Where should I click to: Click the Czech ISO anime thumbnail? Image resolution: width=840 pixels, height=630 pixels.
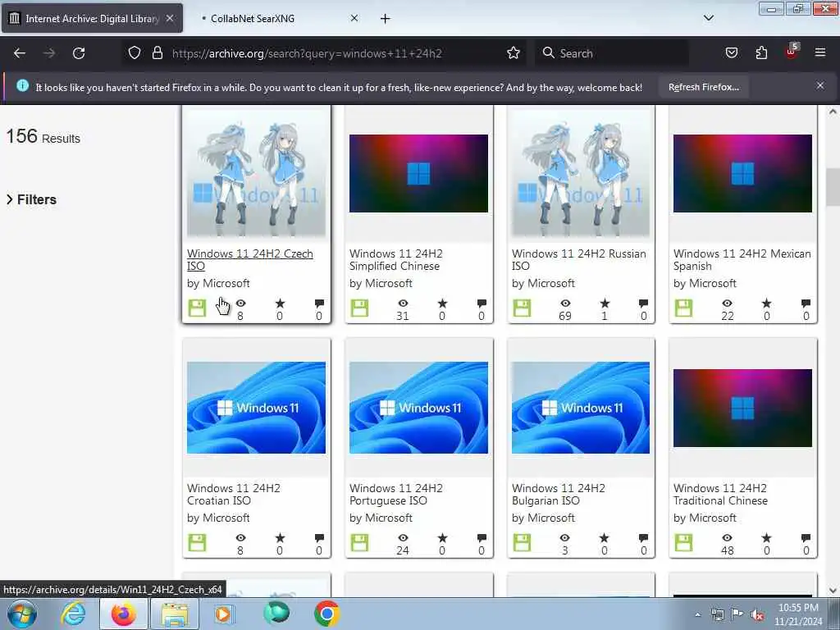pos(256,174)
